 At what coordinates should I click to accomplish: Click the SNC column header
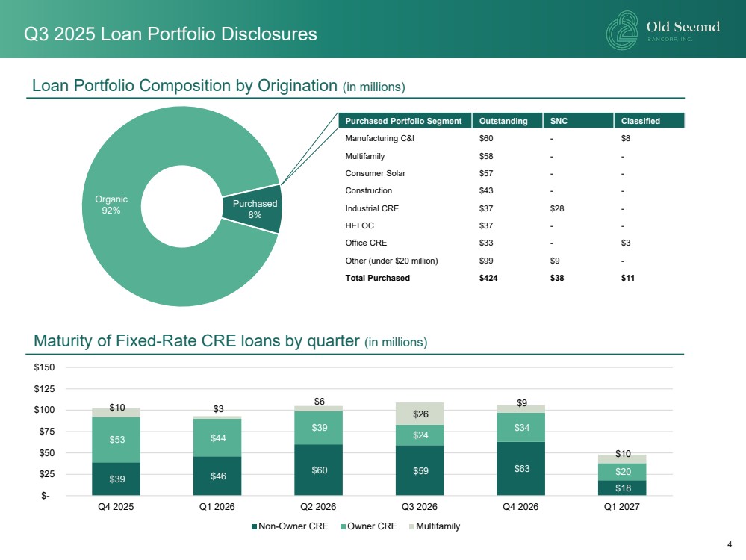pyautogui.click(x=558, y=121)
